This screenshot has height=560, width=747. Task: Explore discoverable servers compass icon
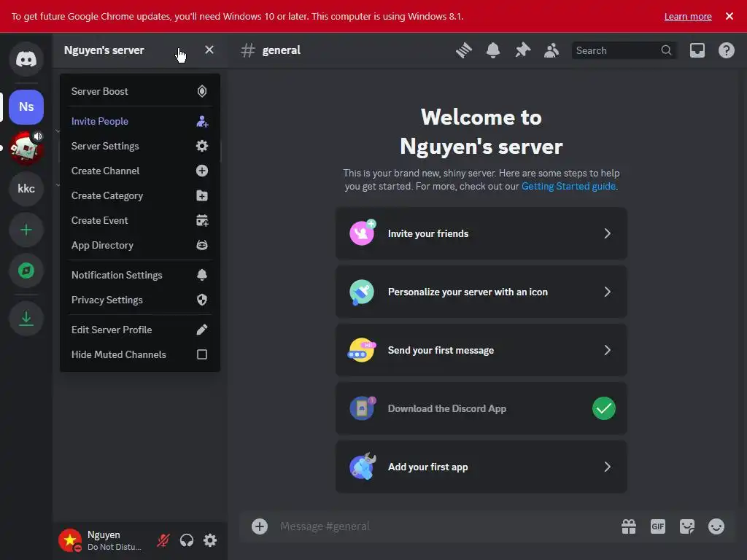click(26, 271)
